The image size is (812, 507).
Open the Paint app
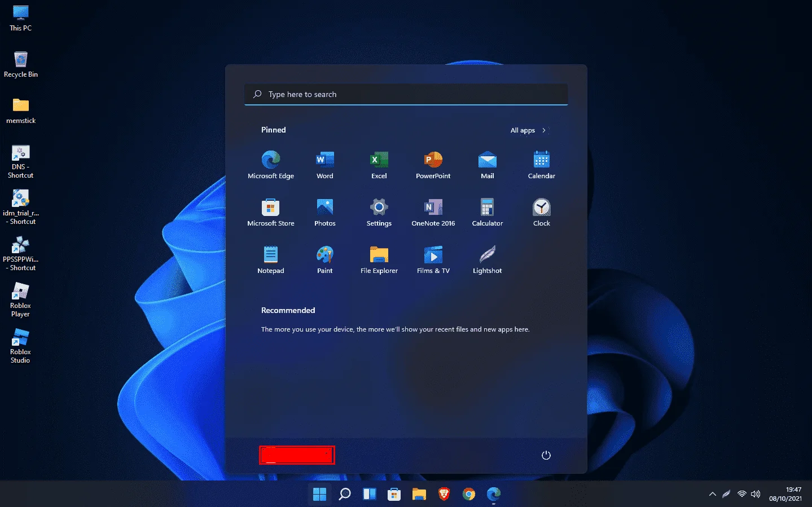325,259
